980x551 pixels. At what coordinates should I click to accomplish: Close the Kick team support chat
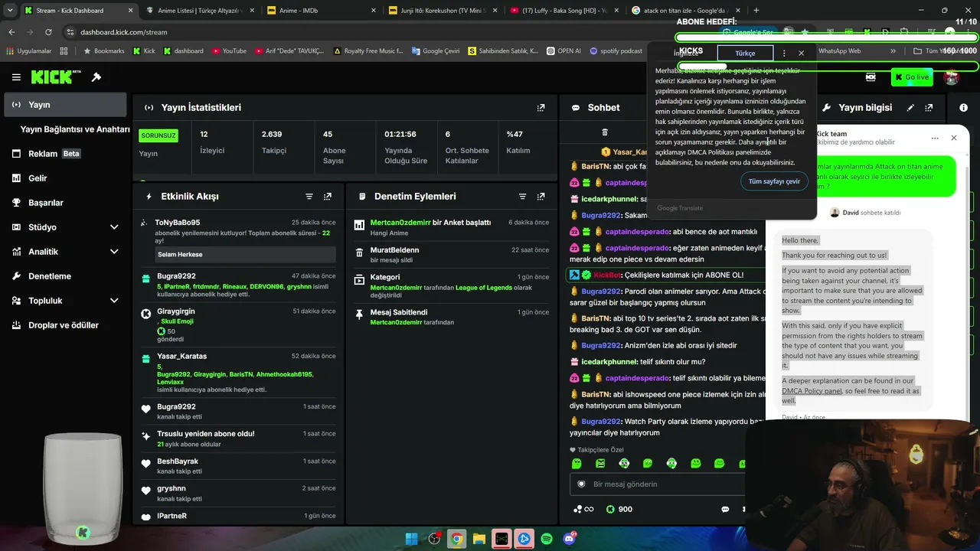click(954, 138)
